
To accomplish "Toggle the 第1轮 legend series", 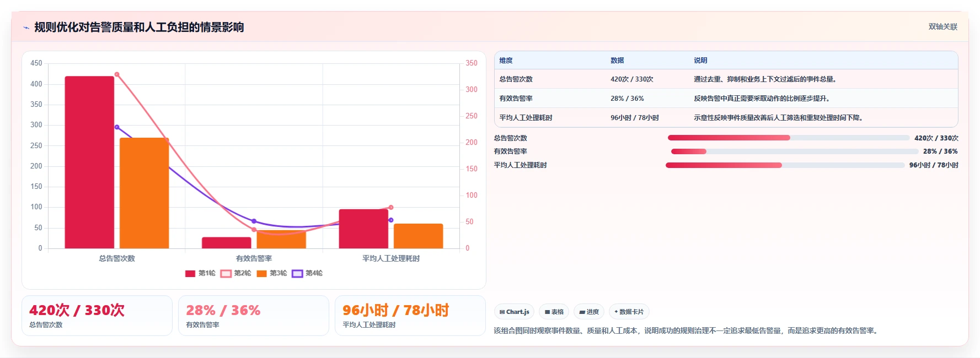I will point(200,273).
